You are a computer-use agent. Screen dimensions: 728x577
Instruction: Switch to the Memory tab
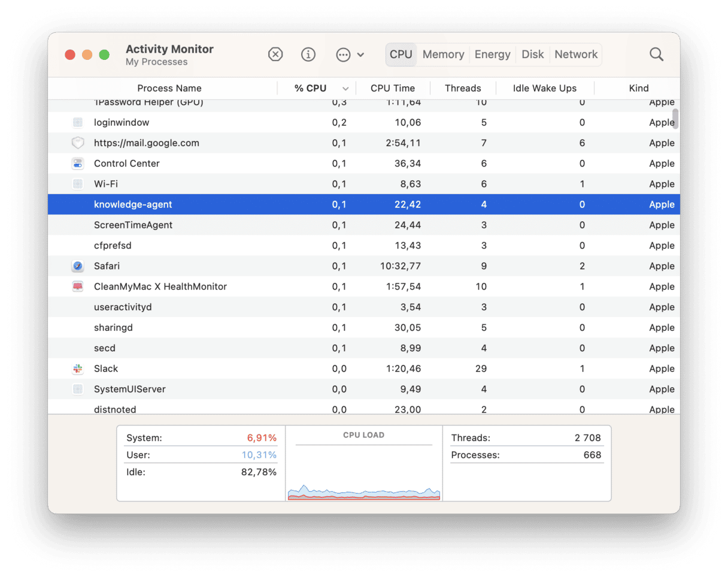coord(442,54)
